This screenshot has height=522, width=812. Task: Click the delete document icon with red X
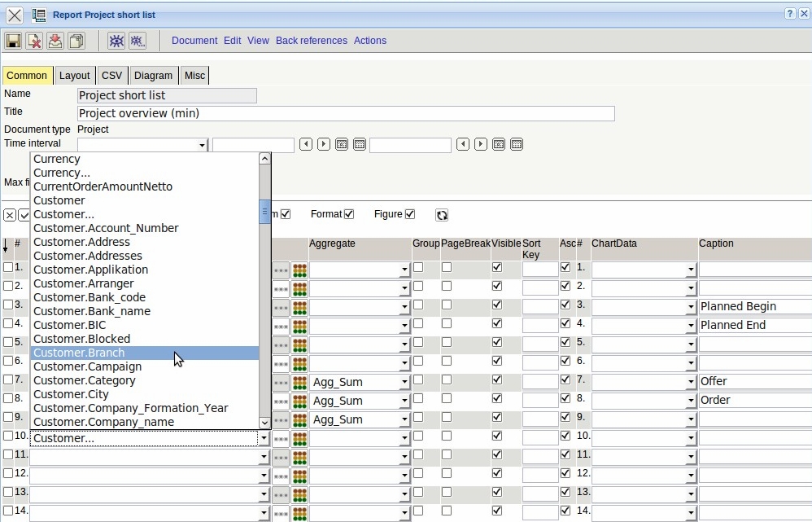(33, 41)
